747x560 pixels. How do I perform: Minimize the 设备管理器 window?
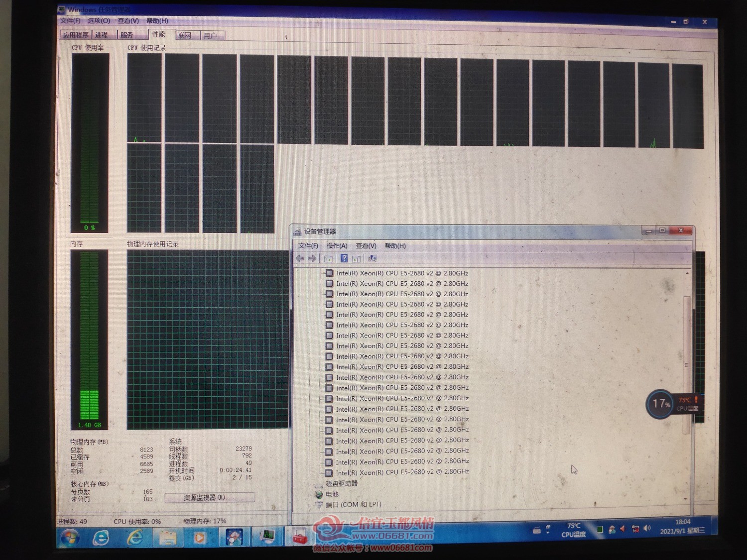coord(649,231)
